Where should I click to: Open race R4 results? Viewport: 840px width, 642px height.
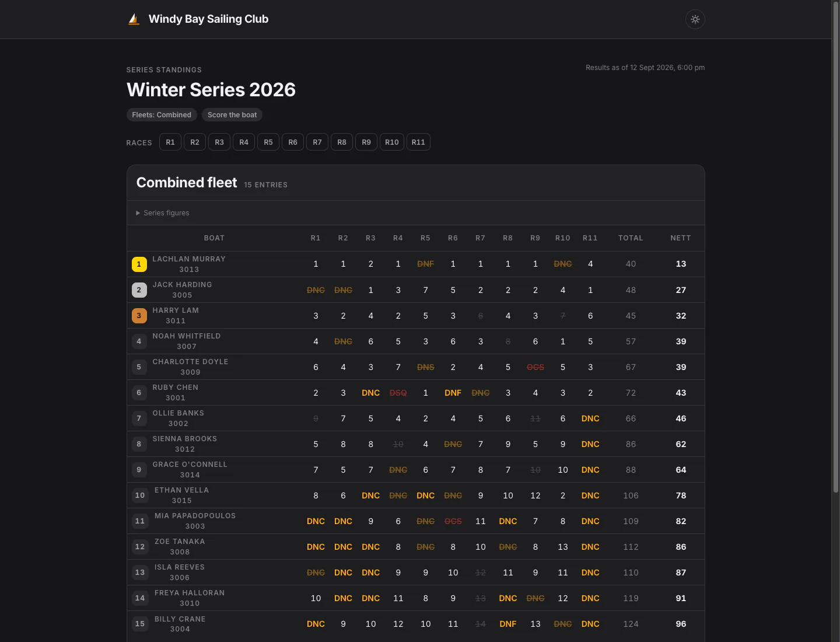[244, 142]
